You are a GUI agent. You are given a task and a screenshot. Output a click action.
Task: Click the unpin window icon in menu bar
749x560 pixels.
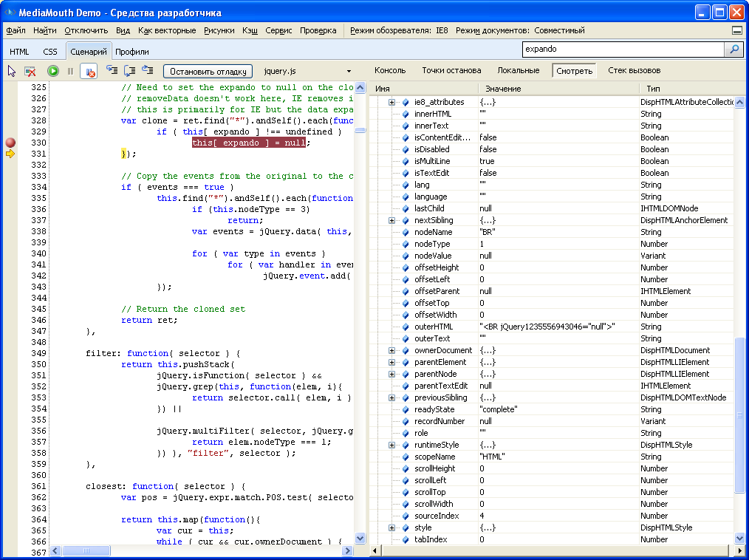point(736,31)
